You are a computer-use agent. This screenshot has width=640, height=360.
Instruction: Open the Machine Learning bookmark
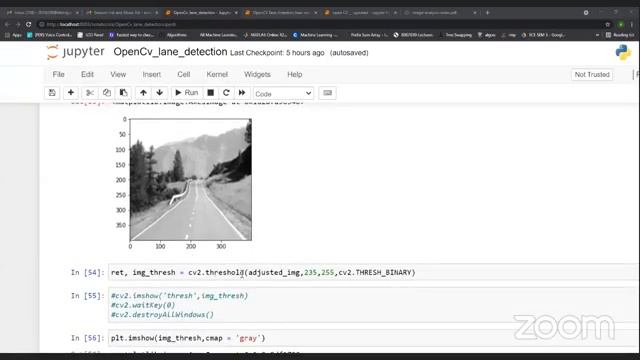316,35
